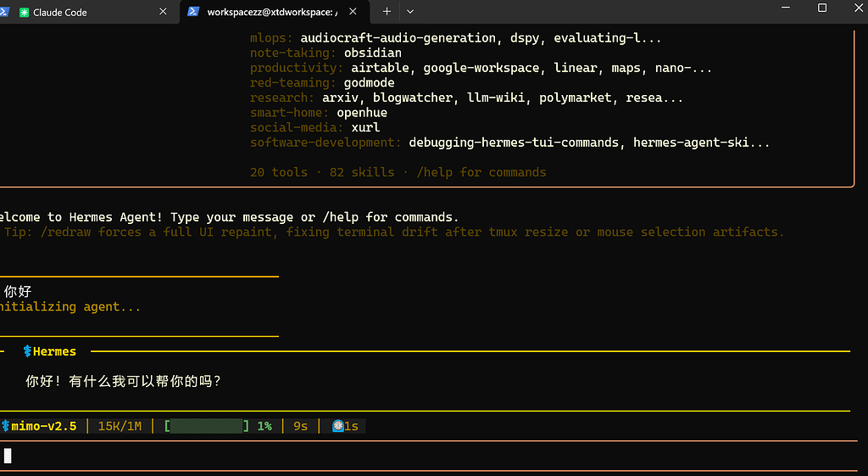Maximize the terminal window

(x=822, y=8)
